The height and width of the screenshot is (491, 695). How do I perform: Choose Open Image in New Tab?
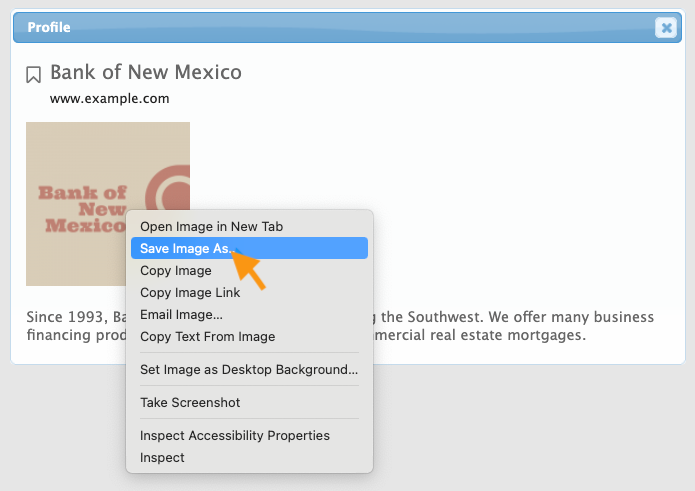[x=249, y=226]
